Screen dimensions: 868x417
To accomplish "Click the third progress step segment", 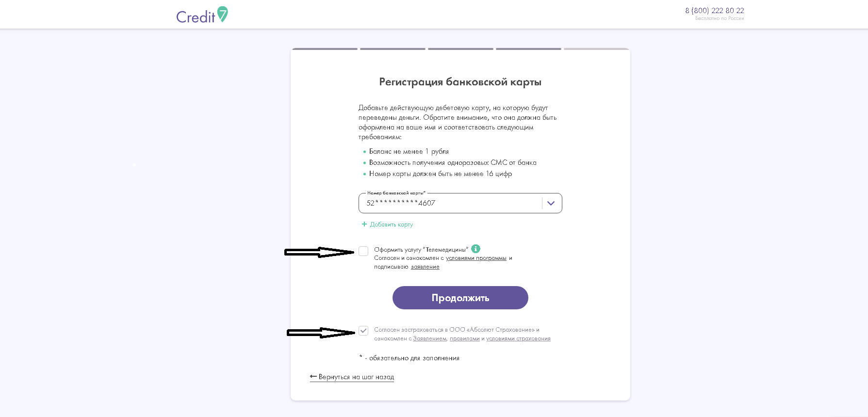I will [460, 49].
